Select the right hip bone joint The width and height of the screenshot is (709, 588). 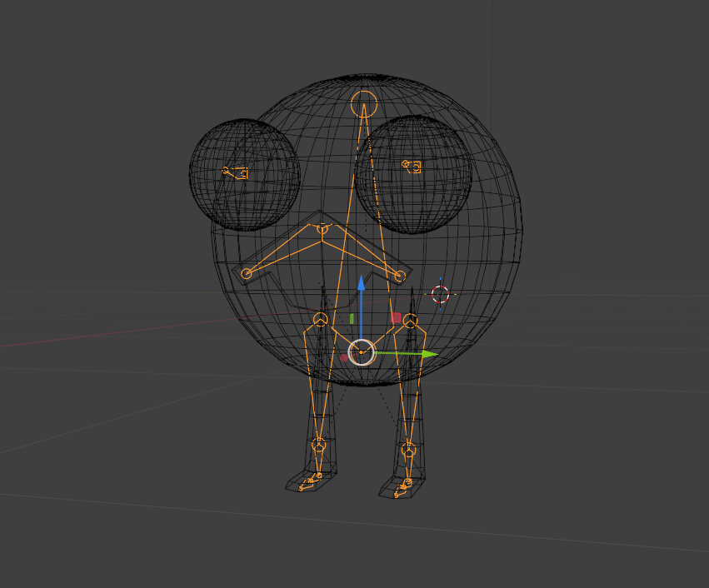[x=410, y=321]
